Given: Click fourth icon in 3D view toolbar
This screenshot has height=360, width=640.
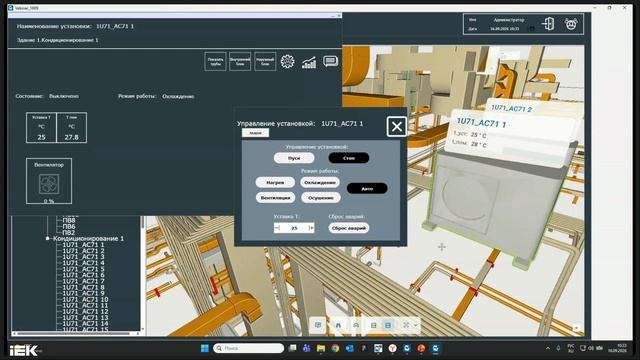Looking at the screenshot, I should [373, 325].
